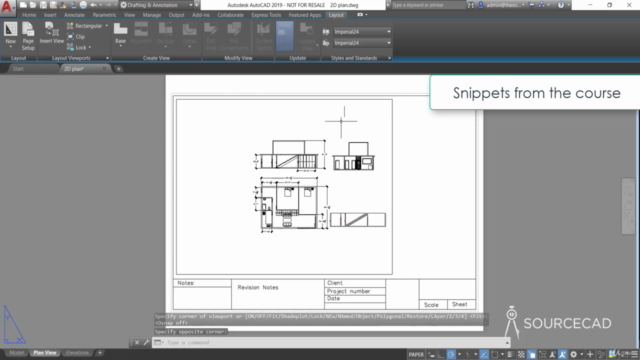This screenshot has height=360, width=640.
Task: Select the Clip viewport tool
Action: (x=76, y=37)
